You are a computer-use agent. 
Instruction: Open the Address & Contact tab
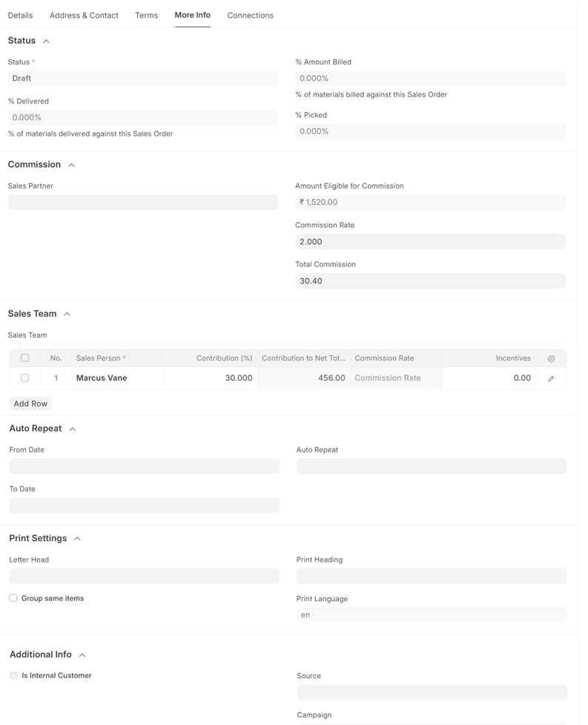point(84,15)
